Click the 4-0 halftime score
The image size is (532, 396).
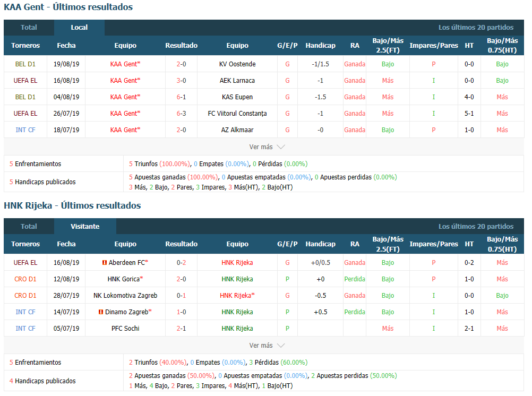point(469,97)
